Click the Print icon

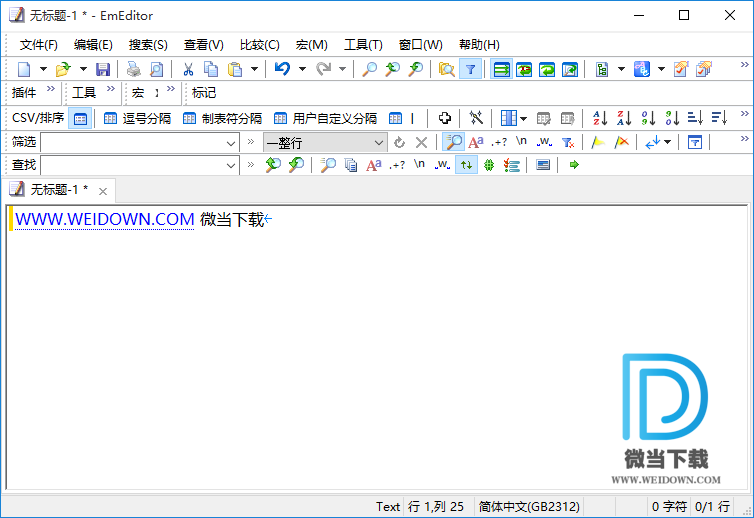(x=134, y=69)
